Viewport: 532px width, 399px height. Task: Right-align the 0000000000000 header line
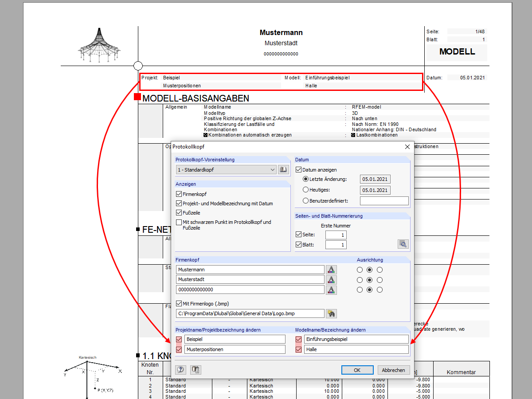point(379,290)
